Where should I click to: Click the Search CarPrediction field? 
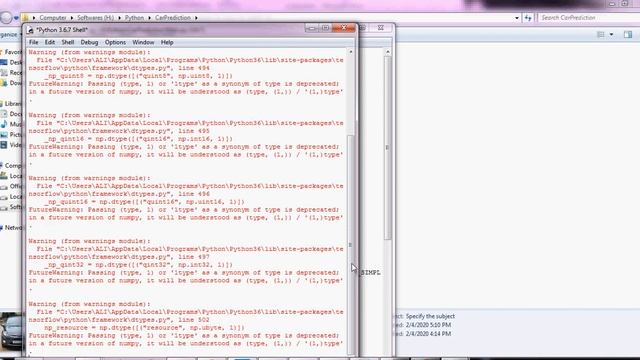[x=588, y=18]
